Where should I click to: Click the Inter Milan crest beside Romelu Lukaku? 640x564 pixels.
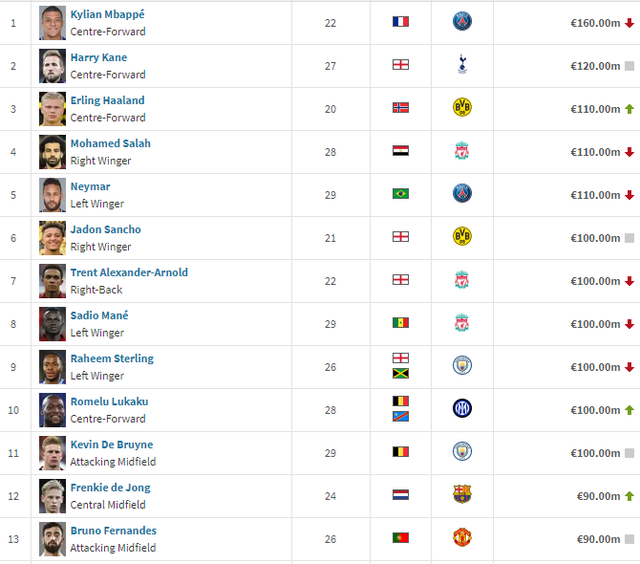pyautogui.click(x=461, y=409)
